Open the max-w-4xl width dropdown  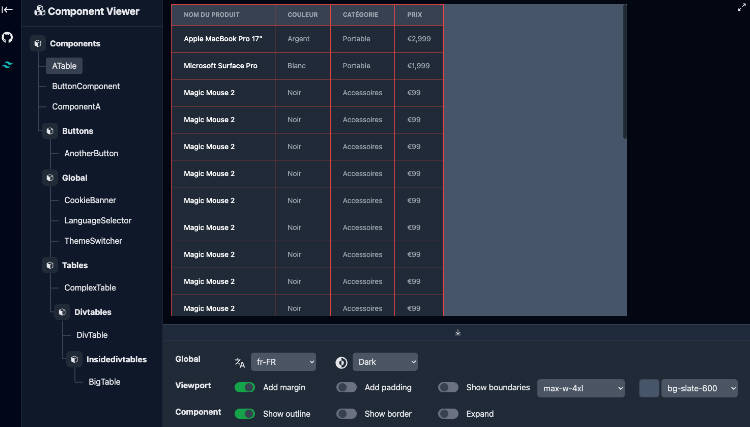581,388
